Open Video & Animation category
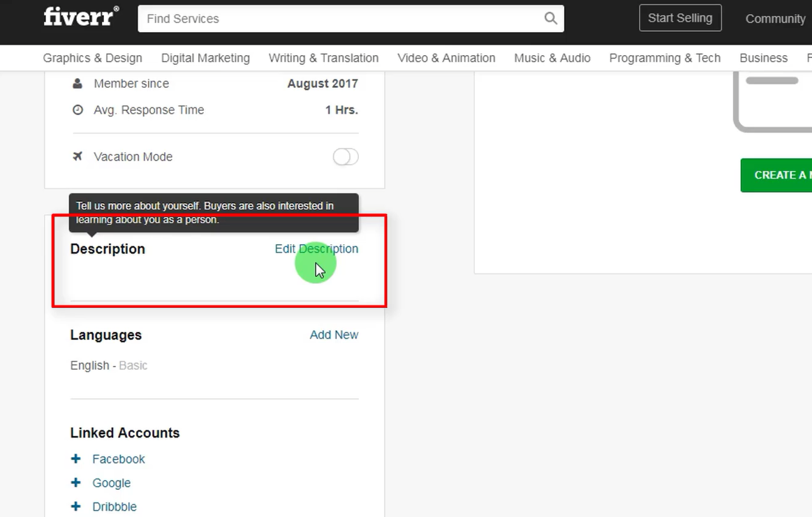 coord(446,58)
